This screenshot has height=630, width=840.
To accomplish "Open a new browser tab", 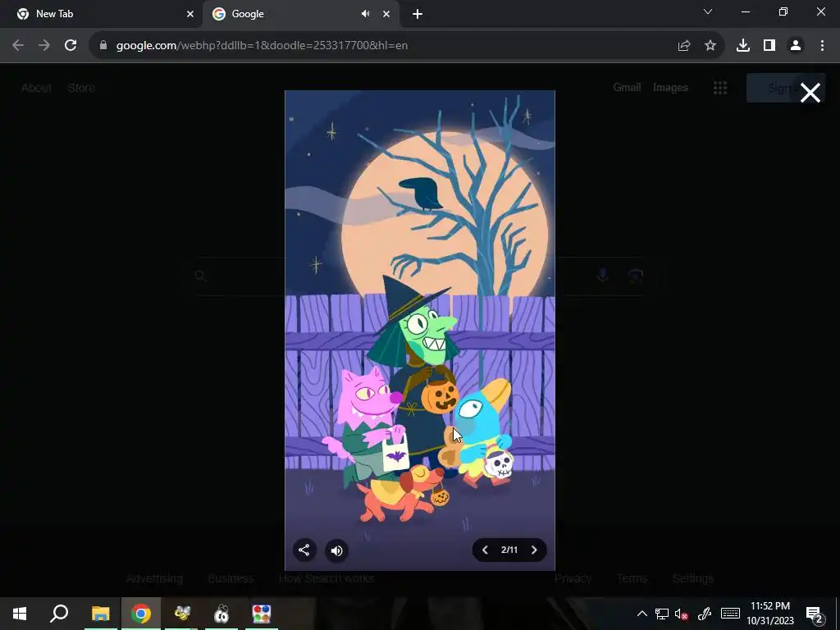I will [x=418, y=14].
